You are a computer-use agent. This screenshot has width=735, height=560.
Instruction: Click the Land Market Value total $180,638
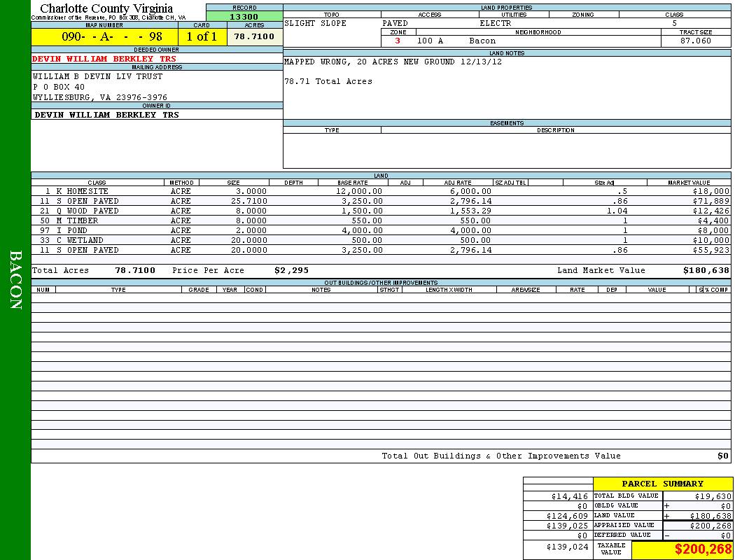pyautogui.click(x=706, y=270)
